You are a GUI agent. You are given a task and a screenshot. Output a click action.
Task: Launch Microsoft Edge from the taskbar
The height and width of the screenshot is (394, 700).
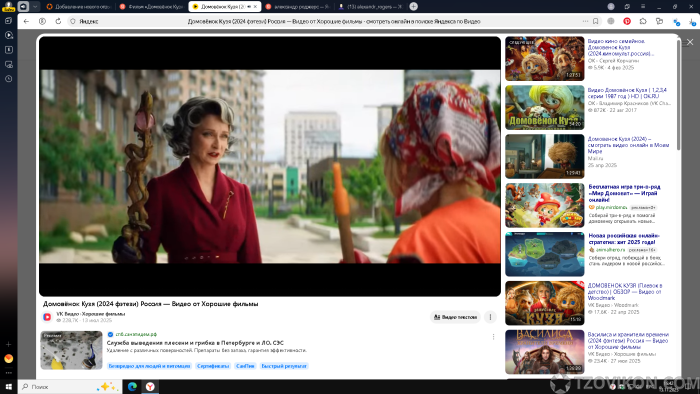click(x=132, y=386)
